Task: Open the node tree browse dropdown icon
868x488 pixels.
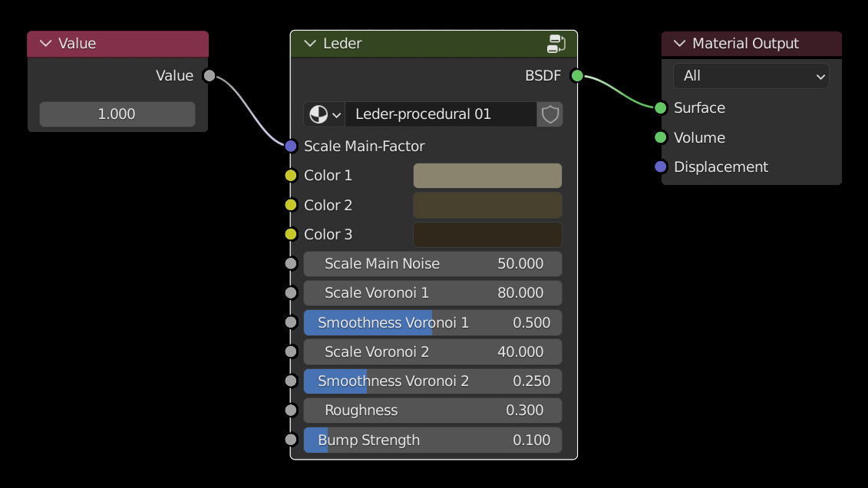Action: tap(325, 114)
